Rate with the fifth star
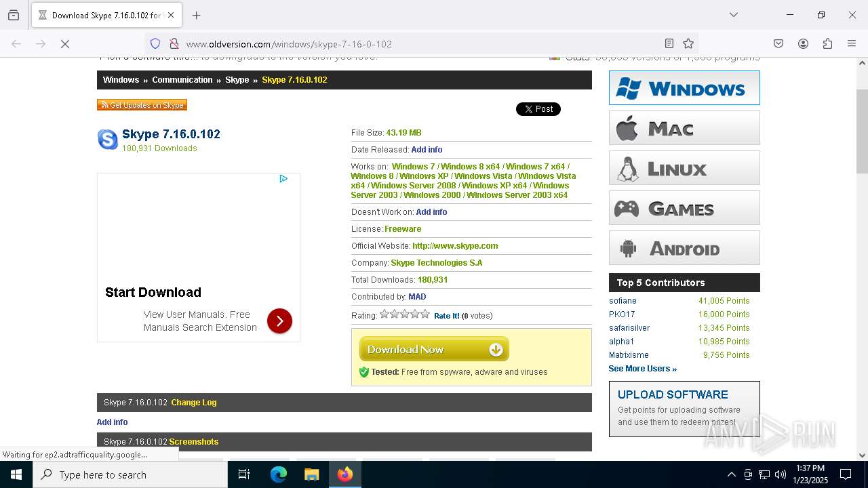The height and width of the screenshot is (488, 868). click(x=425, y=314)
